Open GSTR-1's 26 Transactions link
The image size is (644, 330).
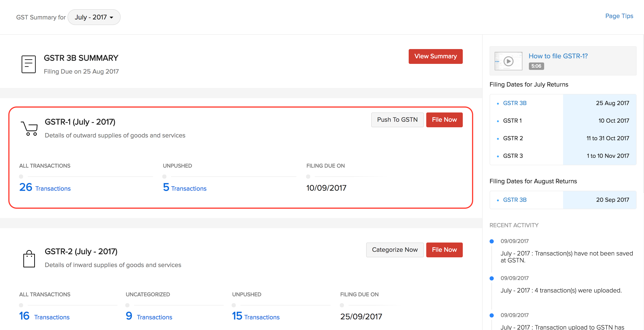coord(45,188)
